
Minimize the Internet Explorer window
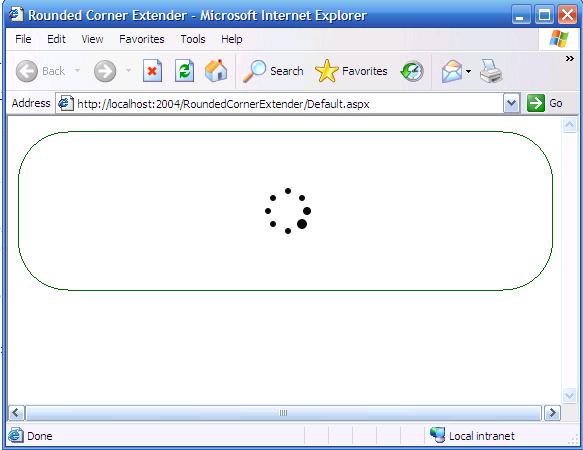pos(521,15)
